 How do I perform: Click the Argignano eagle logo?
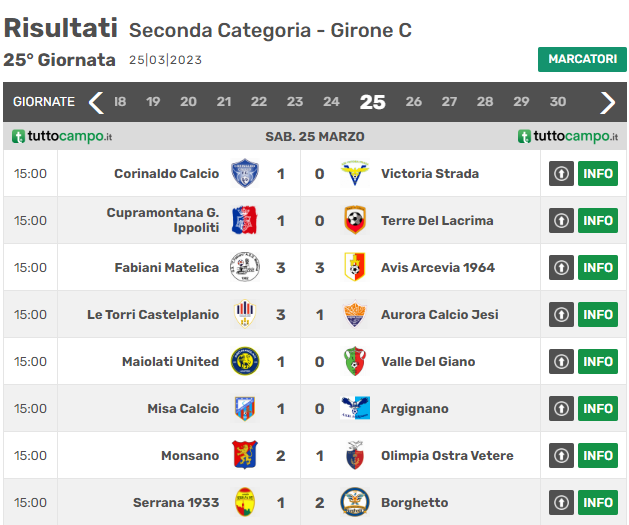(x=355, y=408)
